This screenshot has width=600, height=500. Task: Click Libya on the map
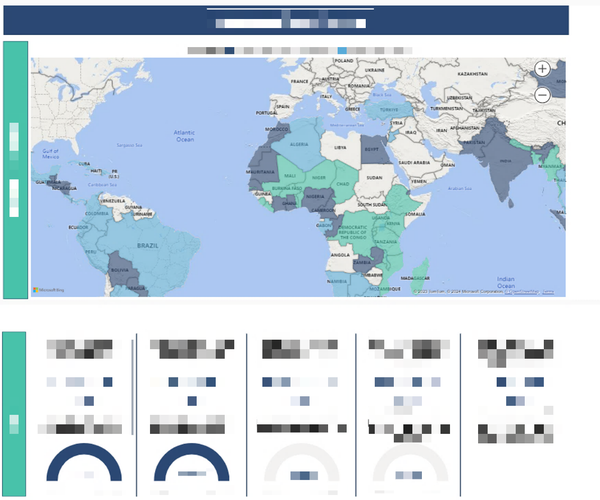point(339,148)
